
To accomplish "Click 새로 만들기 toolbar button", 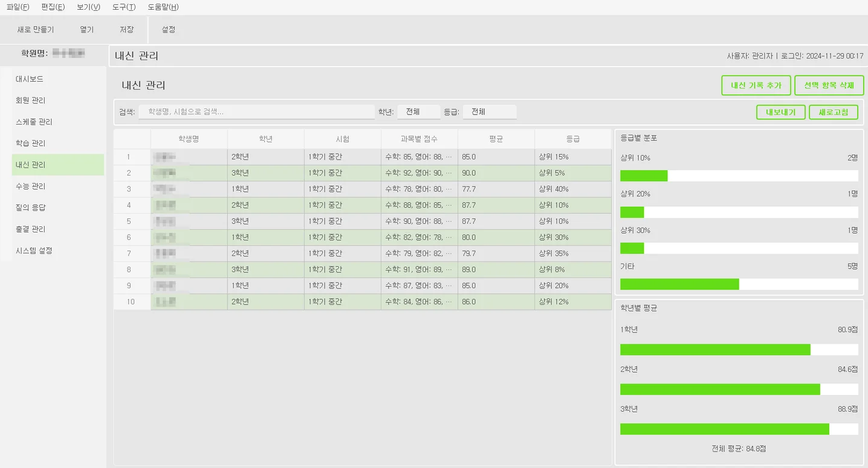I will click(36, 30).
